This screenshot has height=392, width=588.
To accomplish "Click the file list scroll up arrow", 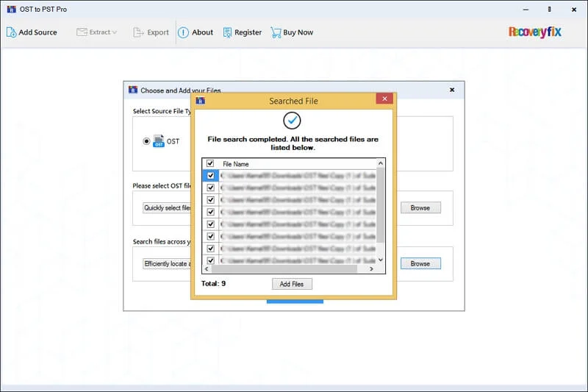I will point(381,163).
